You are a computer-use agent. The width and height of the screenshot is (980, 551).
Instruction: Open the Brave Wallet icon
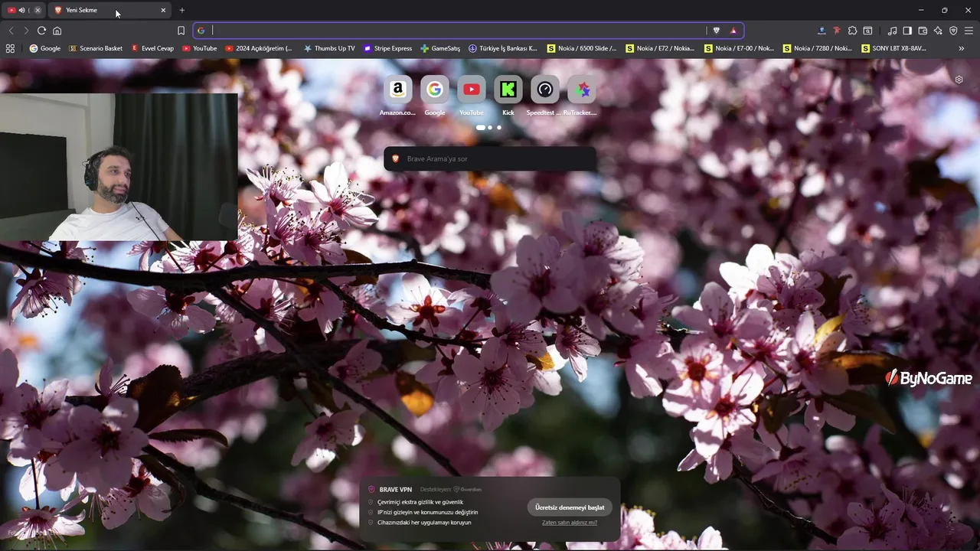[x=923, y=31]
